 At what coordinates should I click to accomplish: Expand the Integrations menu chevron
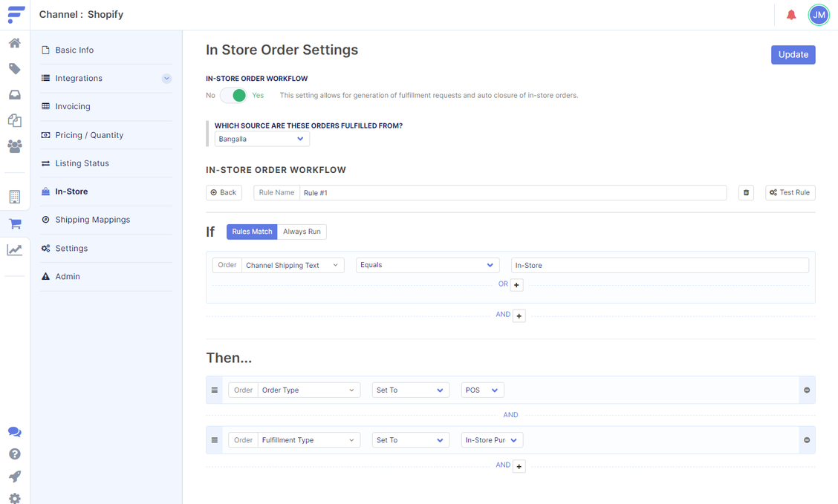pos(166,79)
